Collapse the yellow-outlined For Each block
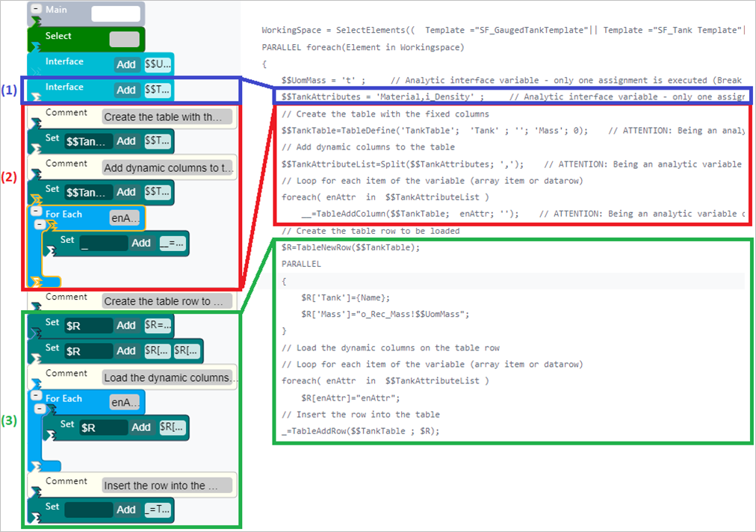 36,212
